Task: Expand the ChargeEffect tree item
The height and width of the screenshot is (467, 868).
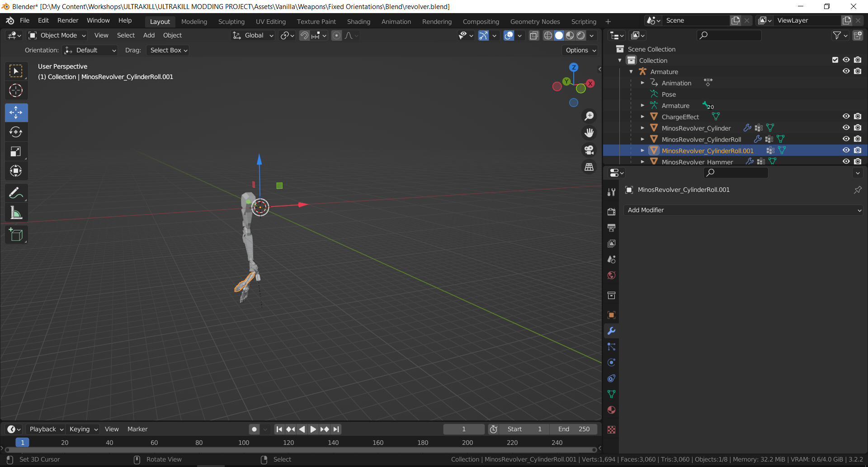Action: click(642, 117)
